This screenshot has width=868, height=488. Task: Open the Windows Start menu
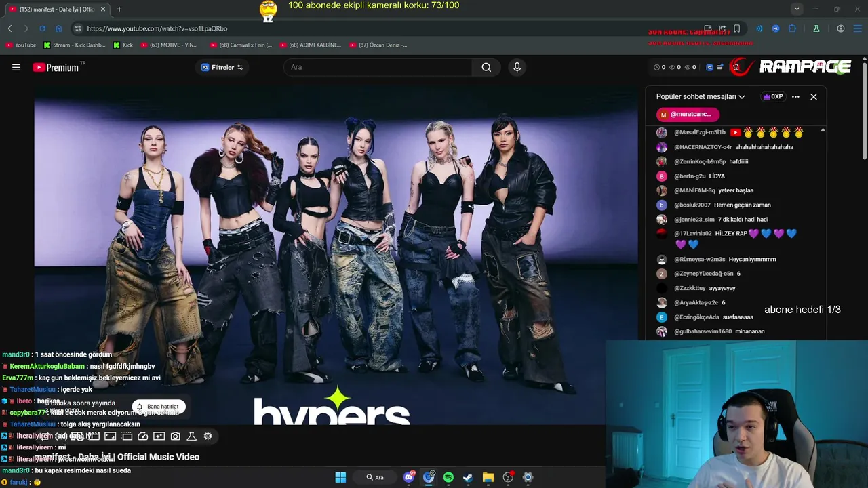coord(340,477)
